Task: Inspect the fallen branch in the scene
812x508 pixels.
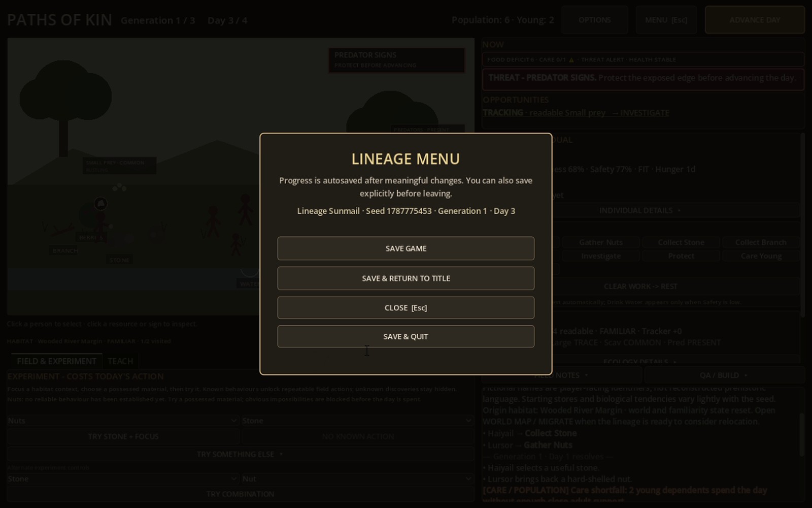Action: point(62,231)
